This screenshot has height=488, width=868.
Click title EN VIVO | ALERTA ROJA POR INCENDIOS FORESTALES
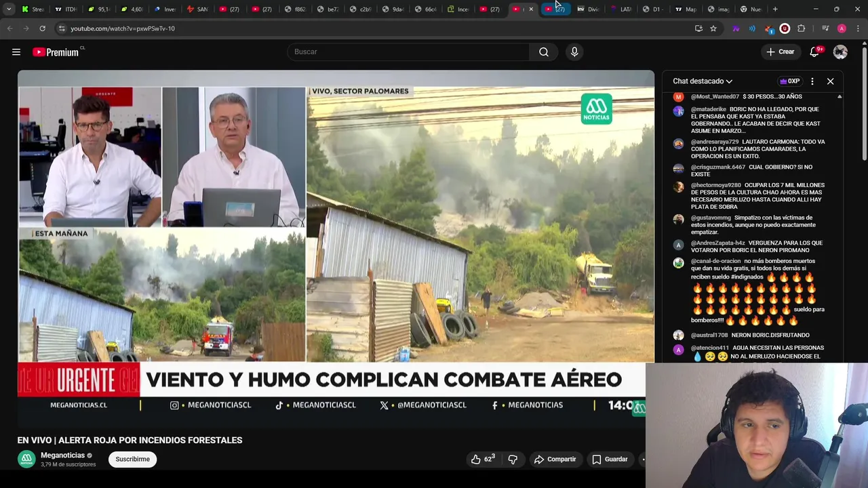tap(130, 441)
